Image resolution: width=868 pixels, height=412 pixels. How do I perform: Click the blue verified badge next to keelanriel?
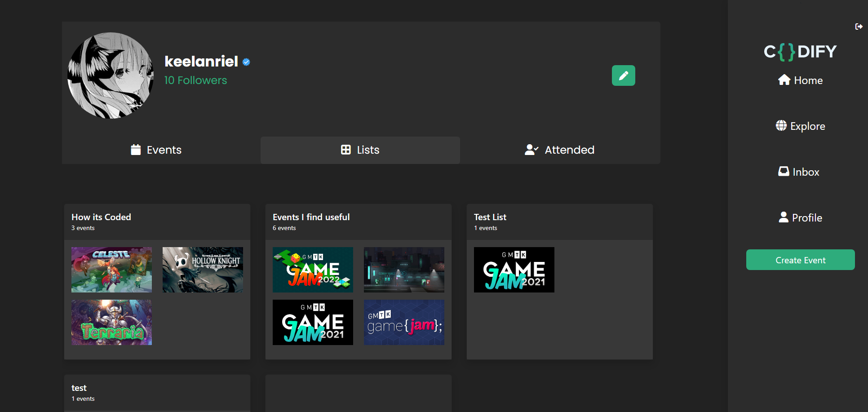point(246,62)
